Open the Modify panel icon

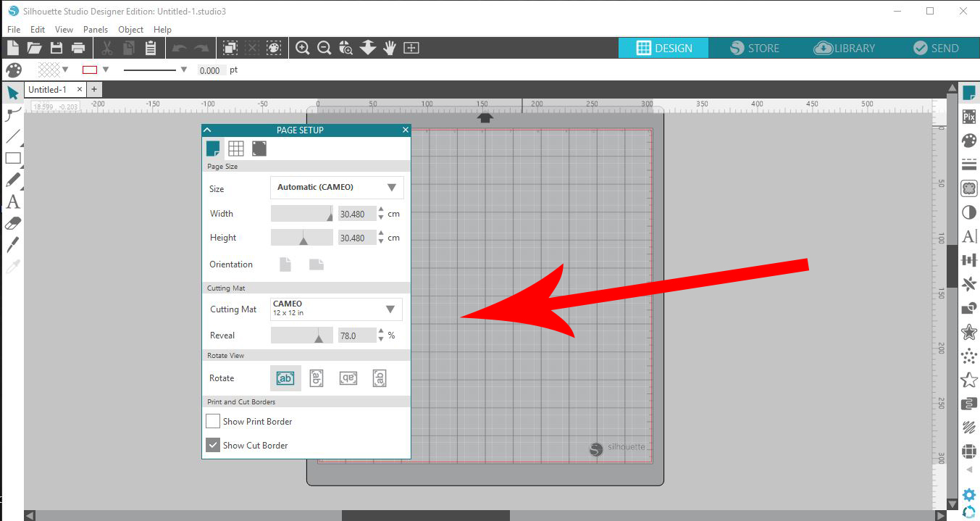point(968,308)
